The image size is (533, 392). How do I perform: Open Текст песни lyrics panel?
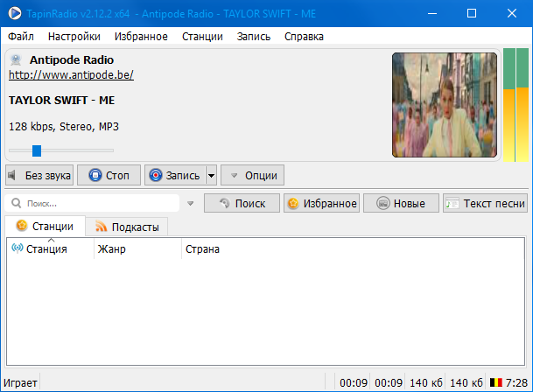click(485, 204)
